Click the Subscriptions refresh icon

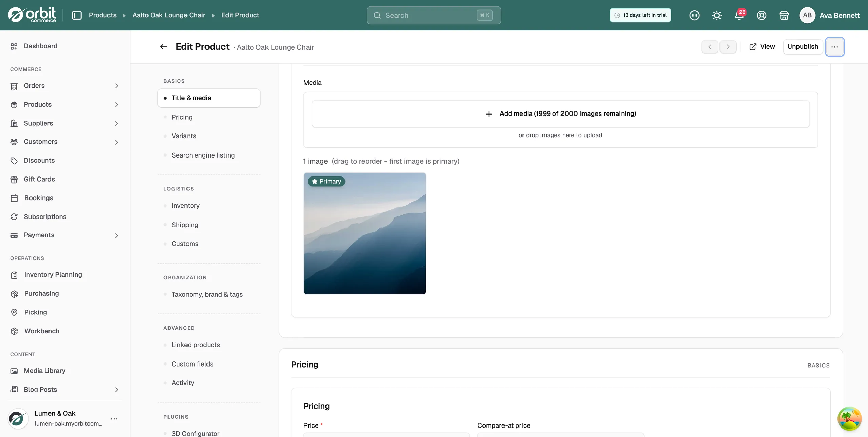[14, 217]
